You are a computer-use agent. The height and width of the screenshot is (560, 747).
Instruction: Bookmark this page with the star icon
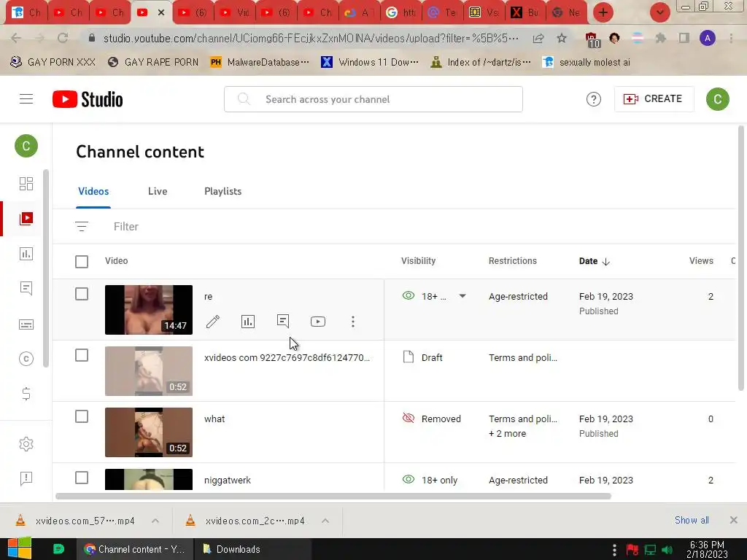click(x=562, y=38)
